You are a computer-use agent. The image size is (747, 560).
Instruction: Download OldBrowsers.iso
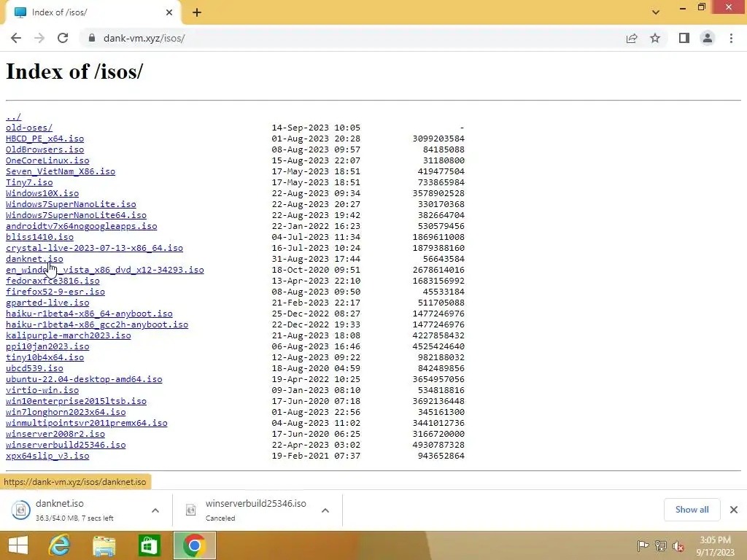[44, 149]
